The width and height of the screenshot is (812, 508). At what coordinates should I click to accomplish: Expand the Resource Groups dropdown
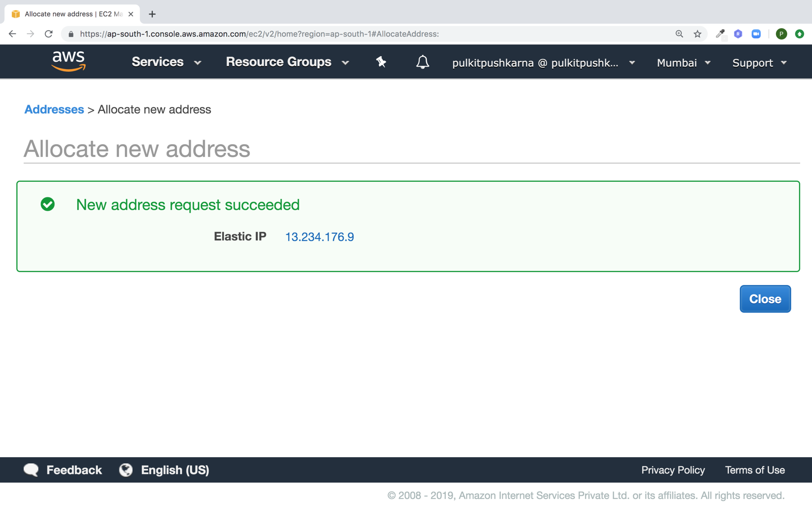287,62
